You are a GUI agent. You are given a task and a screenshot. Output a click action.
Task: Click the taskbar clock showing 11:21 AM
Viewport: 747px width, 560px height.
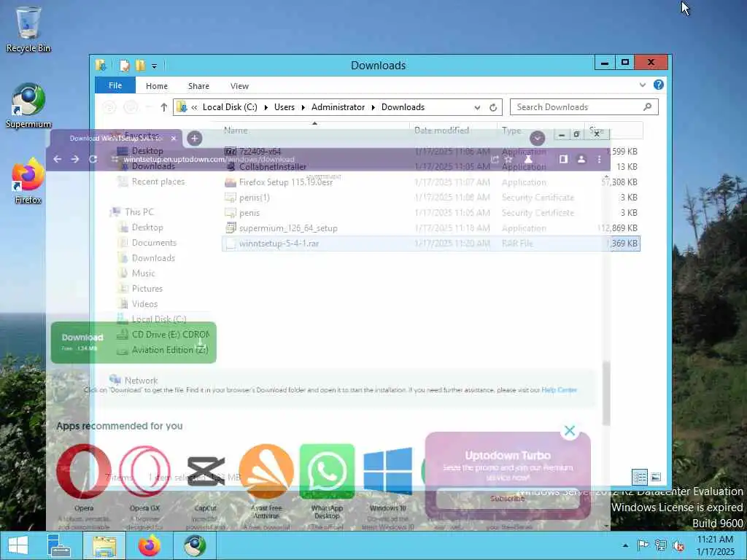pos(715,545)
